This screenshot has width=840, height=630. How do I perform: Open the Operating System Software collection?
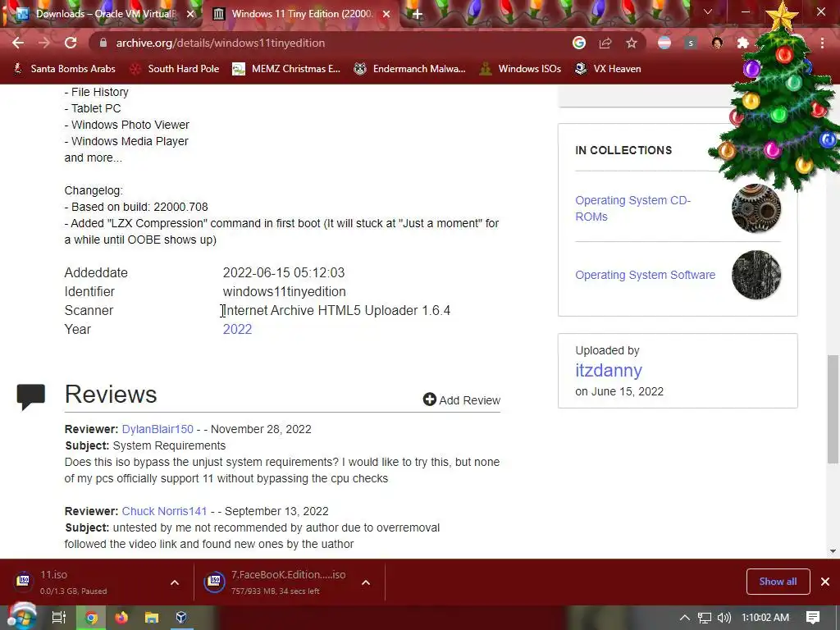(x=645, y=275)
